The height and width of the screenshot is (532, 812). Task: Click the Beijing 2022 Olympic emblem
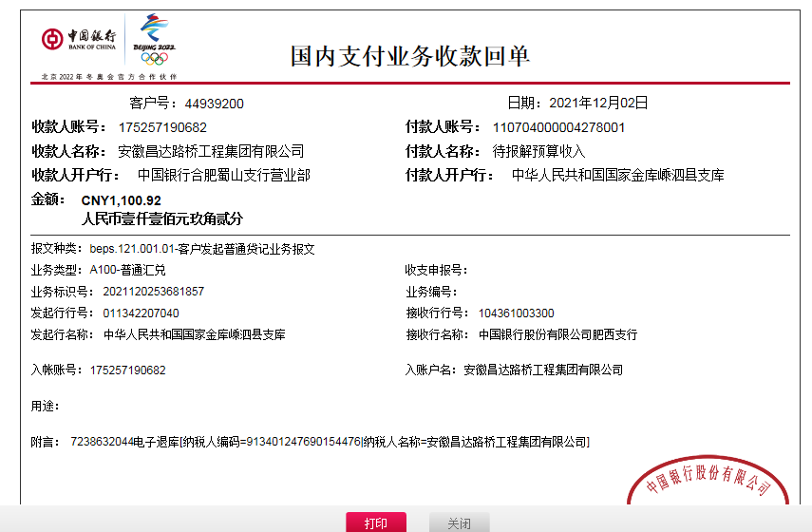click(156, 39)
